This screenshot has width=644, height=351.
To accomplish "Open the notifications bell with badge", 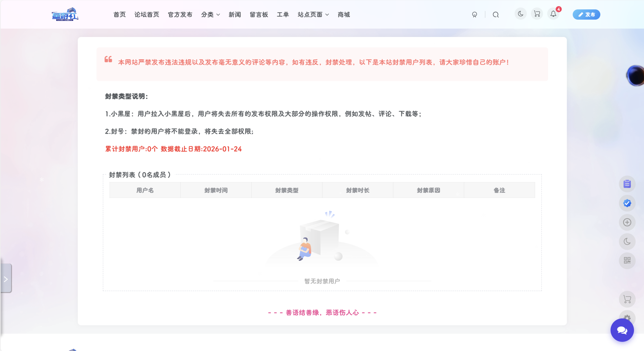I will pos(553,14).
